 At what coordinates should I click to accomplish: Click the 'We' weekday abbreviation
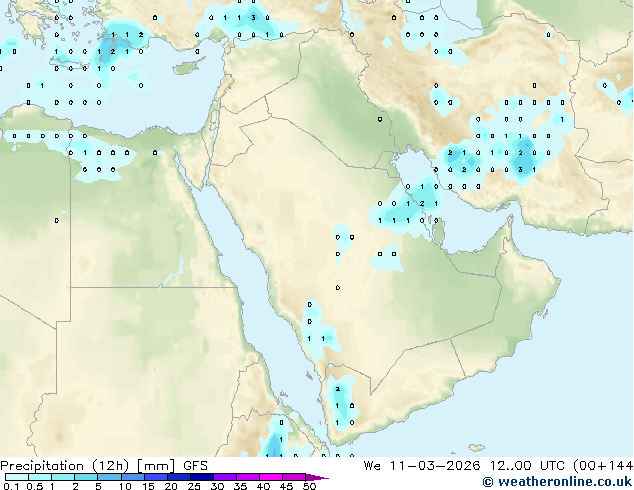click(372, 466)
